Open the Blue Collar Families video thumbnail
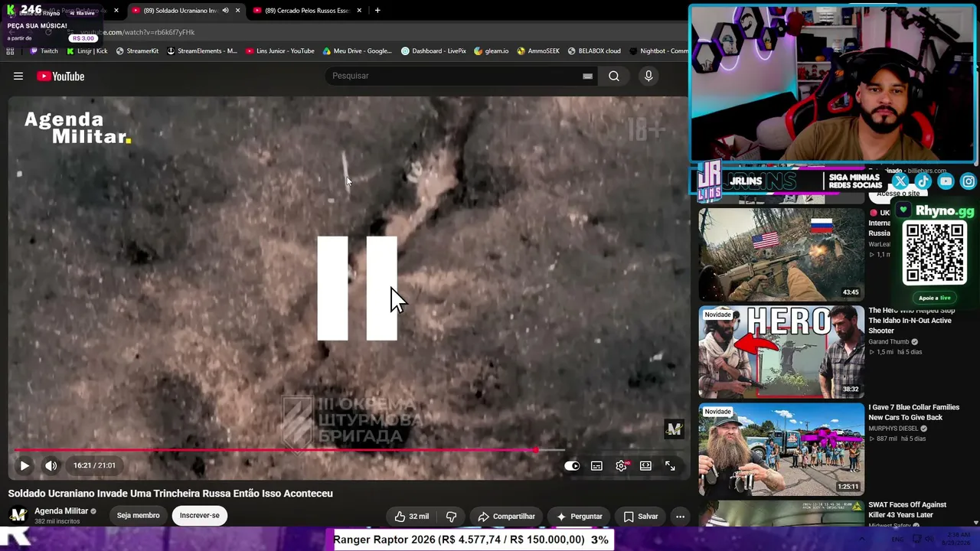Image resolution: width=980 pixels, height=551 pixels. tap(781, 449)
